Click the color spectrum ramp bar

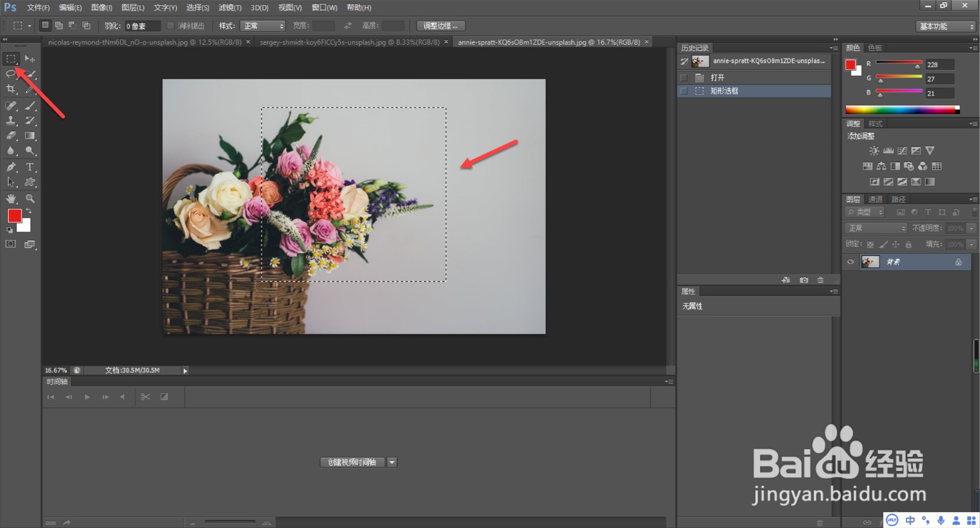coord(902,110)
